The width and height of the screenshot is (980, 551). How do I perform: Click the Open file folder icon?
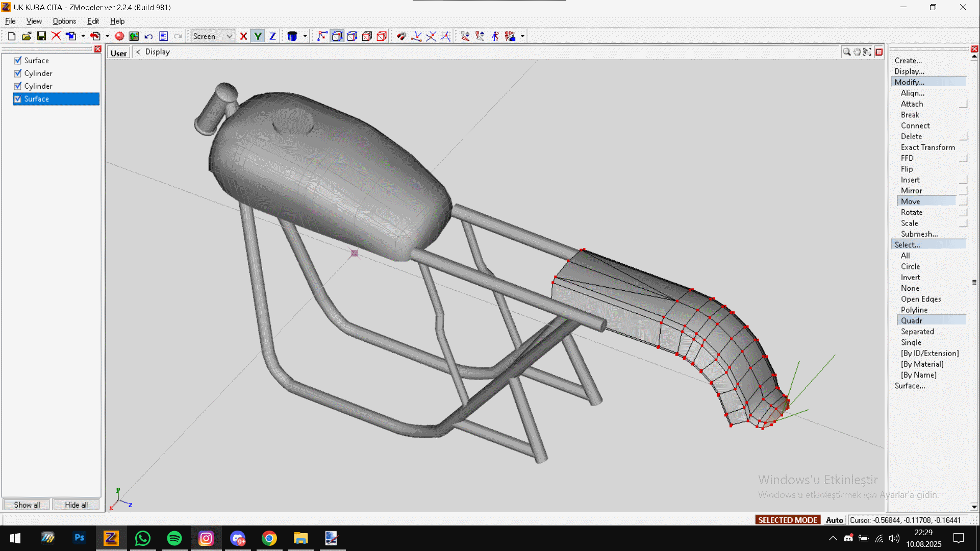coord(27,36)
